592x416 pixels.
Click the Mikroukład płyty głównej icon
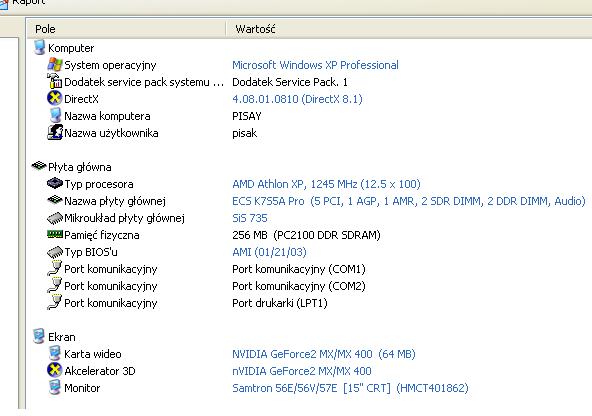pos(55,218)
